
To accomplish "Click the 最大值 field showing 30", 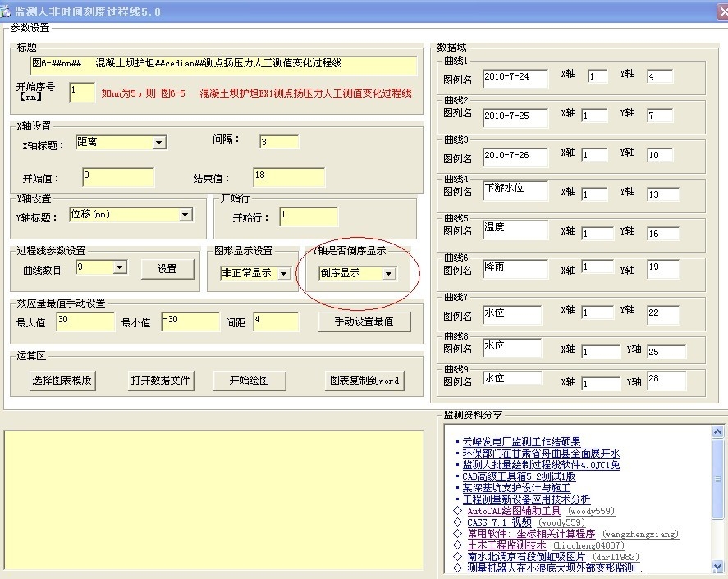I will [x=85, y=321].
